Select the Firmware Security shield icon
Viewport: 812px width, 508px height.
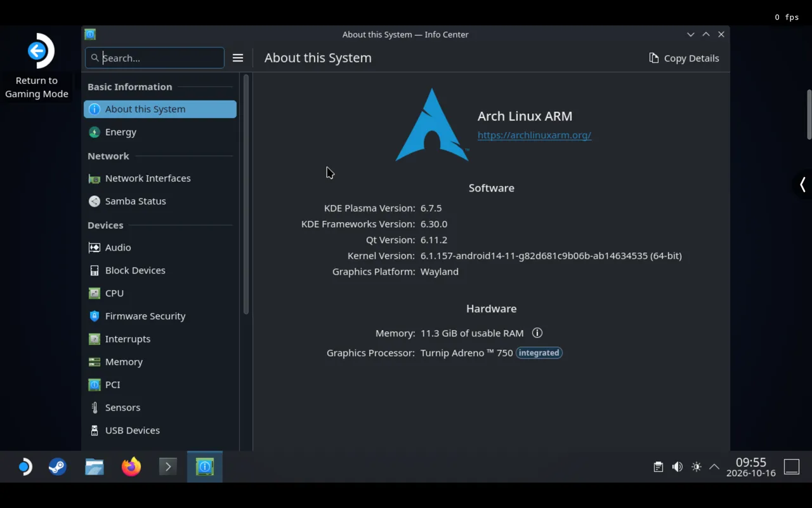pyautogui.click(x=95, y=316)
